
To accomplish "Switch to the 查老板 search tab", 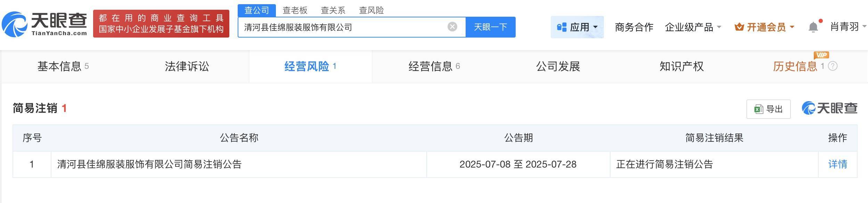I will click(x=295, y=10).
